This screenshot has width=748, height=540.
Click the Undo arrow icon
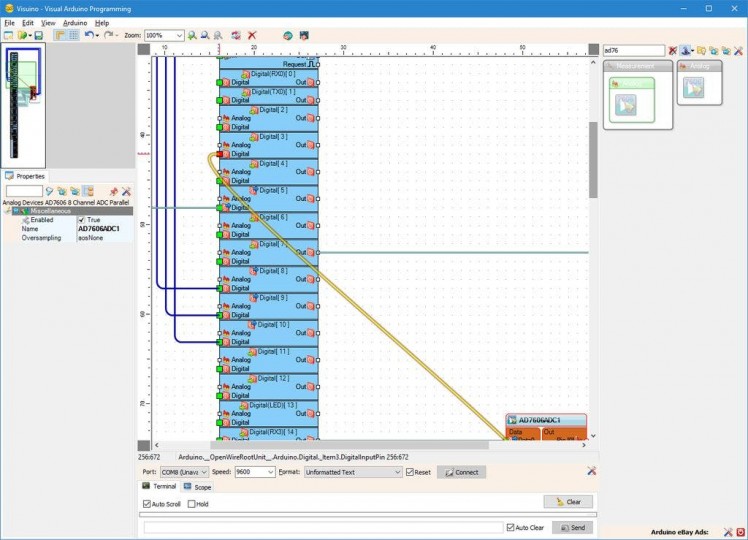click(88, 35)
